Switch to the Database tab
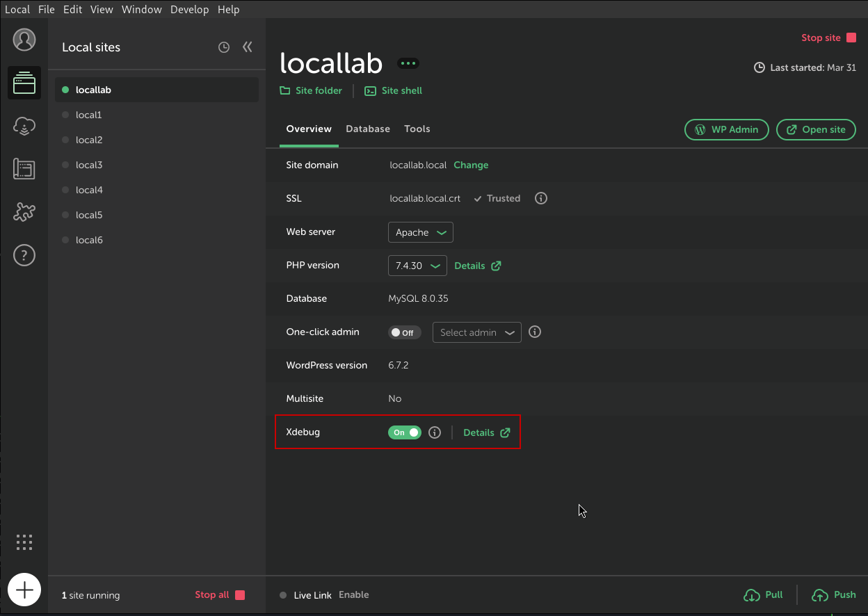Image resolution: width=868 pixels, height=616 pixels. [368, 129]
